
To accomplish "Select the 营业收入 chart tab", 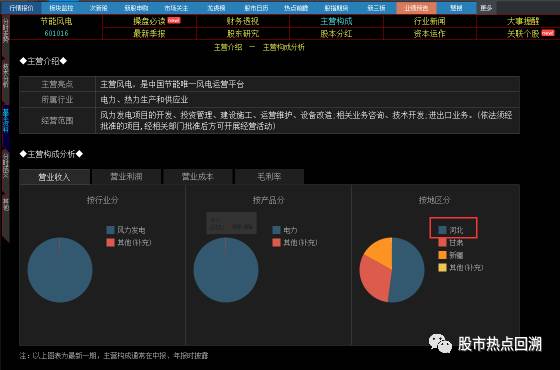I will tap(54, 177).
